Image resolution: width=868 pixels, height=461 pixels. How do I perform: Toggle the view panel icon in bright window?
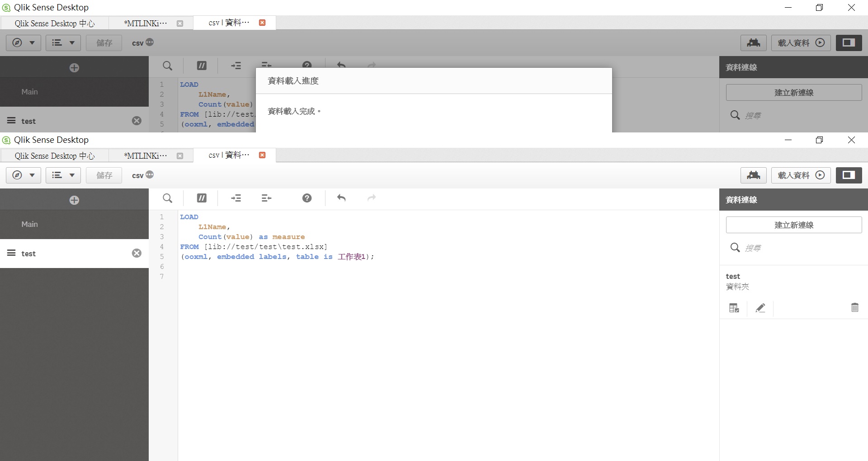pyautogui.click(x=849, y=175)
